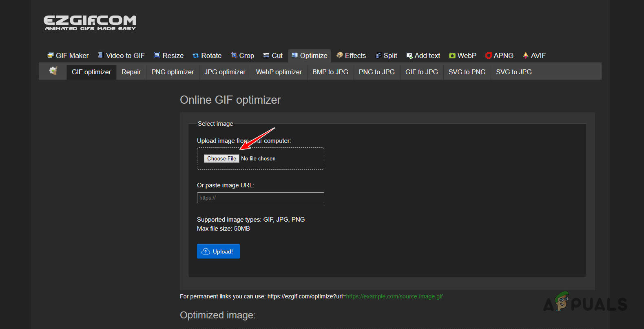Open the PNG to JPG tab
Image resolution: width=644 pixels, height=329 pixels.
click(x=377, y=72)
